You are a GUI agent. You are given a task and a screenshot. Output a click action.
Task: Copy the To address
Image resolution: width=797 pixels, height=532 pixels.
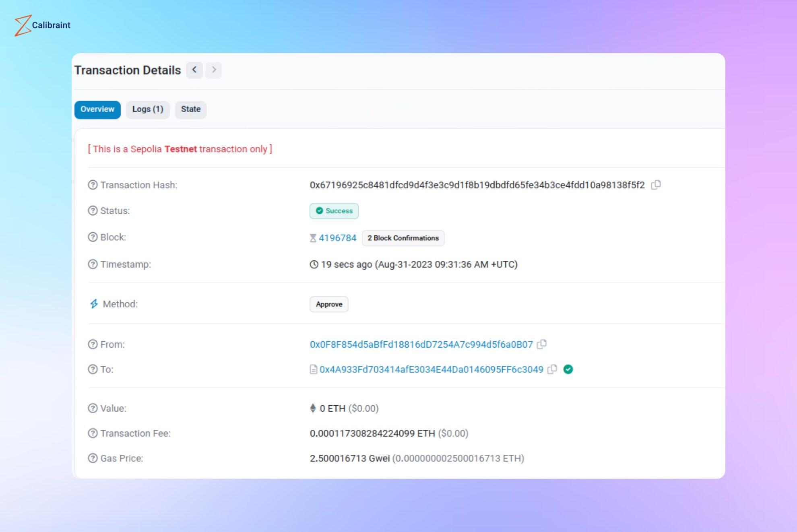click(x=552, y=369)
